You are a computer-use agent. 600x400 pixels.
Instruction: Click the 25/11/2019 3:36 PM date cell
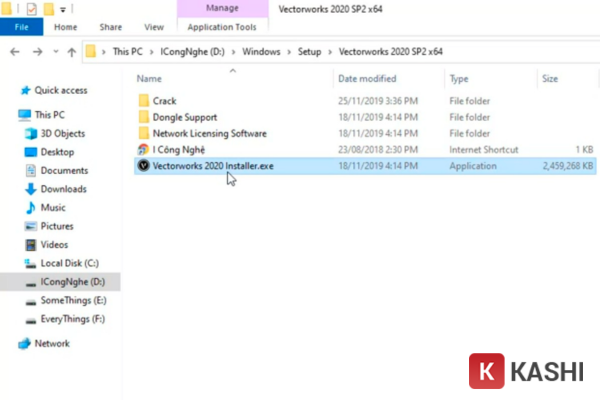378,101
